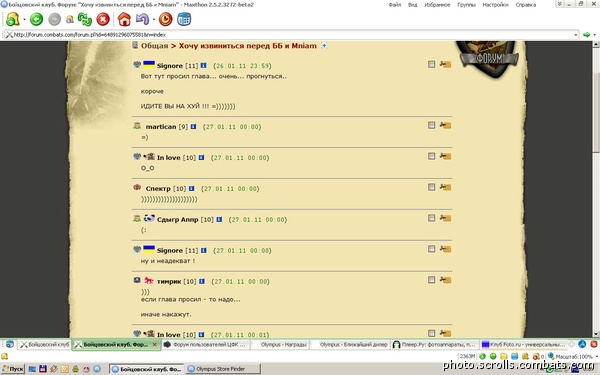The image size is (600, 375).
Task: Open the Общая forum section link
Action: coord(155,46)
